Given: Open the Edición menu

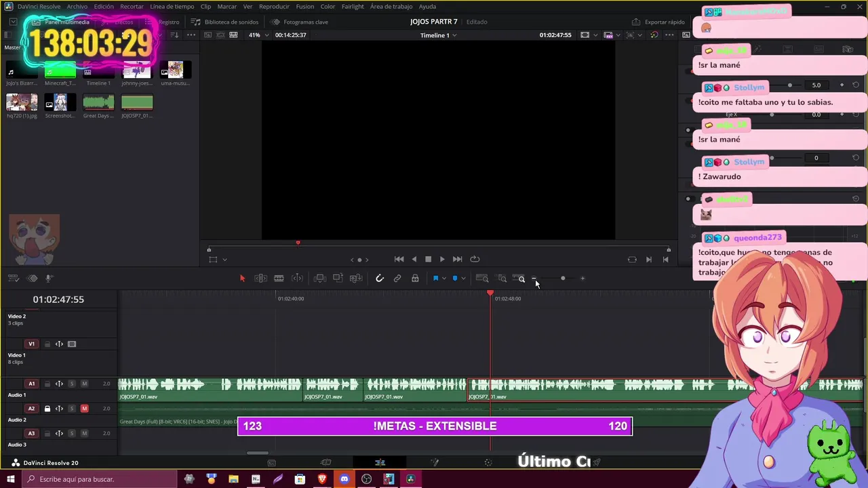Looking at the screenshot, I should [x=104, y=7].
